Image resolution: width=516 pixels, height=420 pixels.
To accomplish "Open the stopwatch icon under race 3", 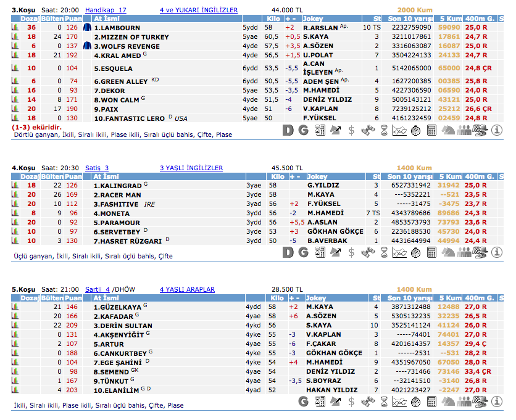I will click(415, 130).
